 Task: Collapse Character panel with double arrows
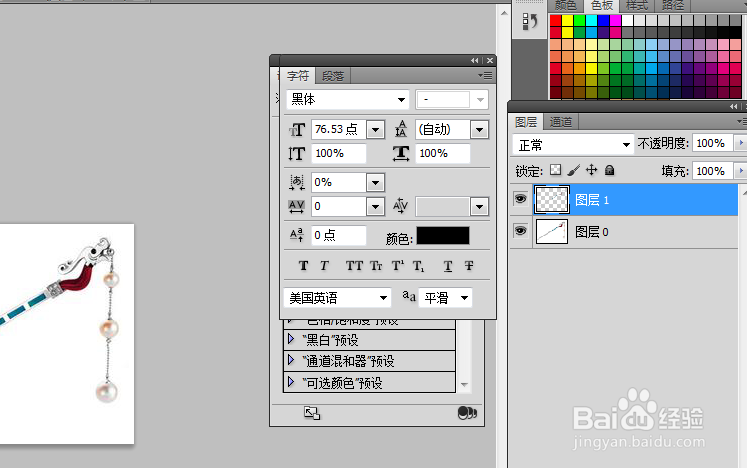[x=474, y=61]
